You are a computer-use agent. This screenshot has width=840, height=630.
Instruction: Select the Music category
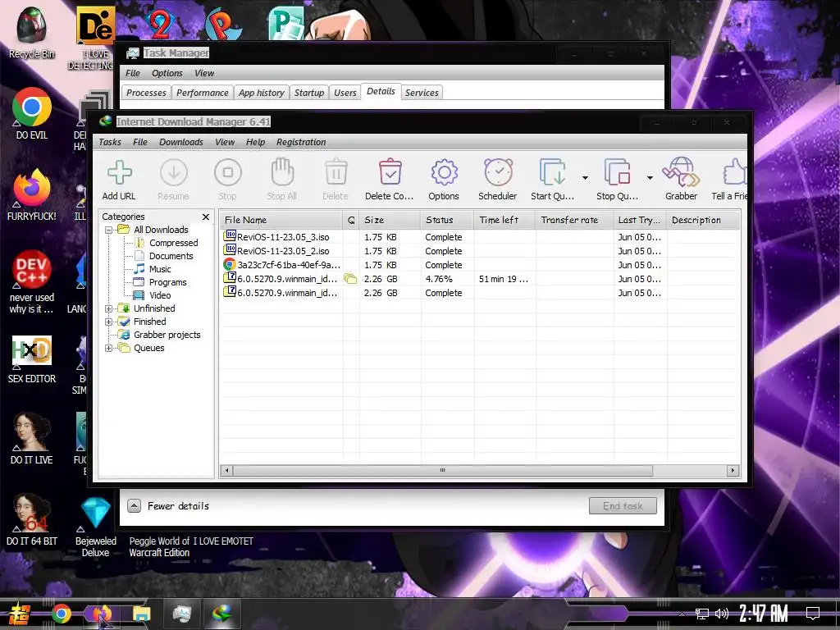tap(160, 269)
